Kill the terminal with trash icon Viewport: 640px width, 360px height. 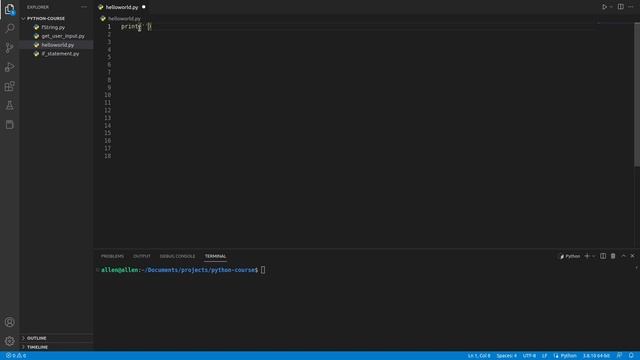click(x=613, y=256)
